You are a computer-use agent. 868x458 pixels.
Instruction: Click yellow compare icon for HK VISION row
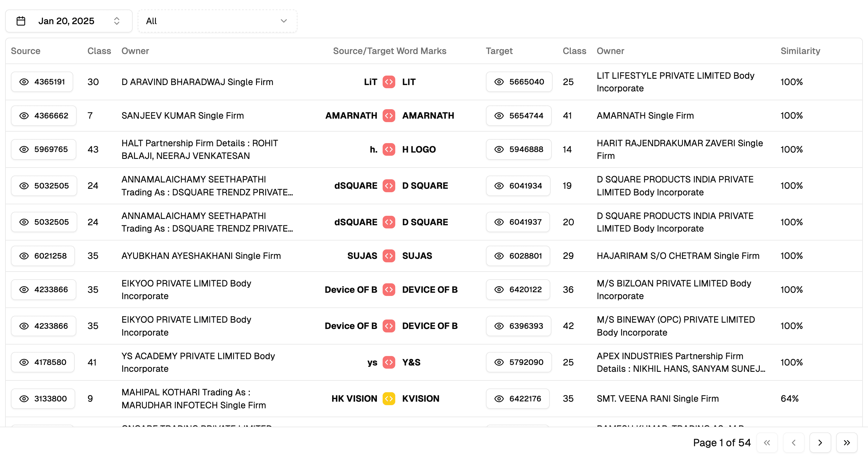pos(389,399)
